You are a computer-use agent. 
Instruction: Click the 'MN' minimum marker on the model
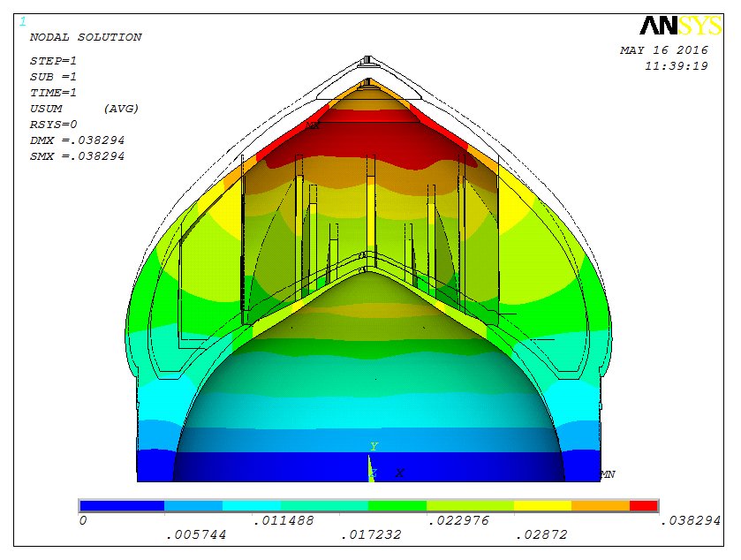[608, 474]
